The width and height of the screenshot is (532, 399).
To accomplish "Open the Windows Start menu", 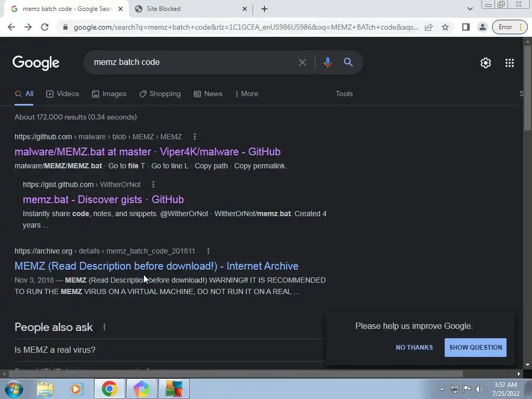I will [x=14, y=389].
